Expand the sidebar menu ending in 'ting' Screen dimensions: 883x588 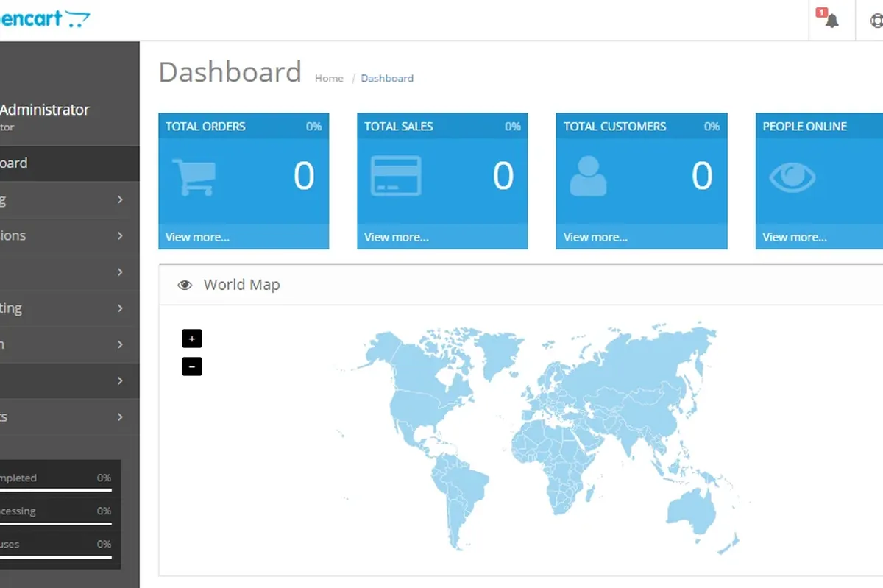click(69, 308)
